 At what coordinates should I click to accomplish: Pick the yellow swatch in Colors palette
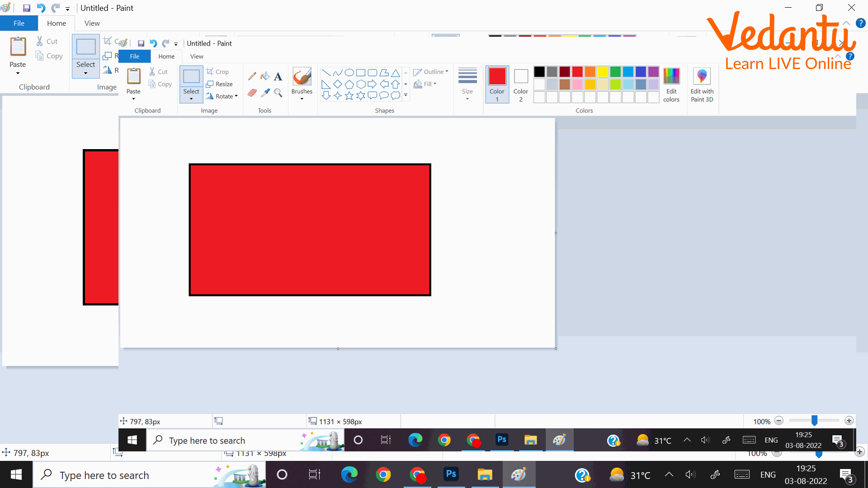coord(603,72)
